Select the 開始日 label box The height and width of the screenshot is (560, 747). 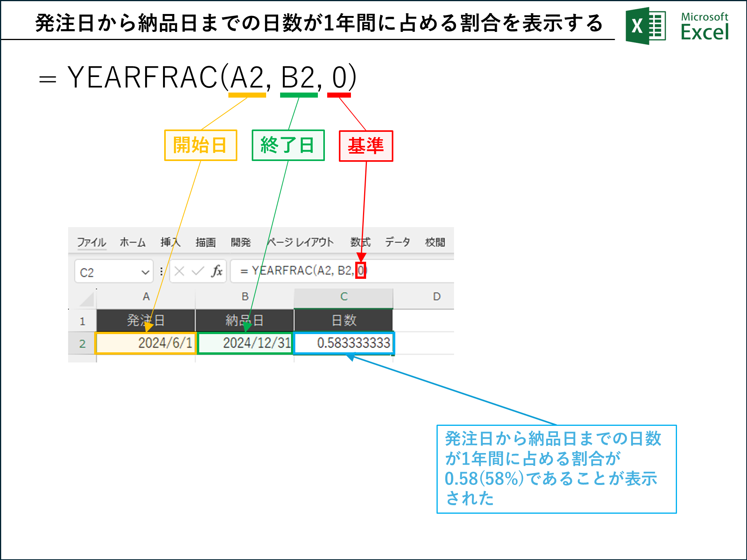pos(200,146)
